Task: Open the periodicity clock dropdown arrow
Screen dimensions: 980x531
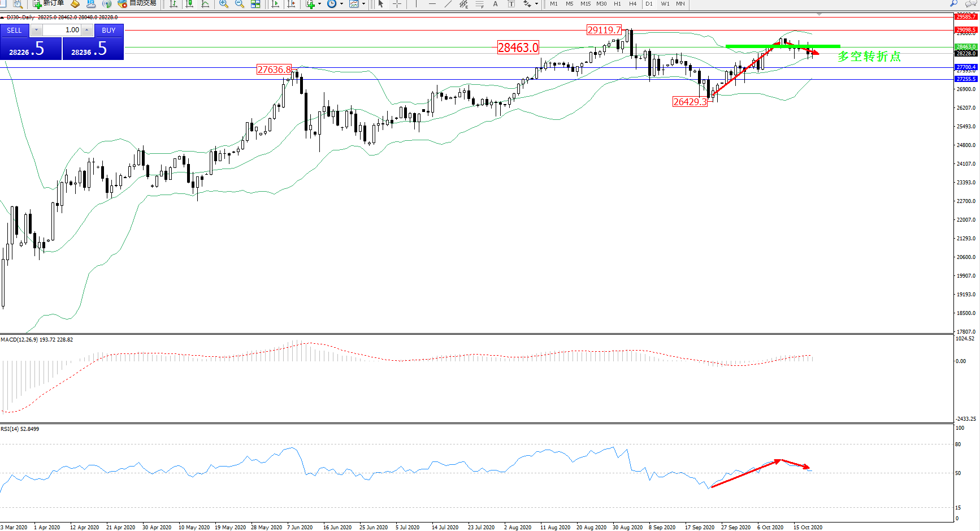Action: click(x=341, y=4)
